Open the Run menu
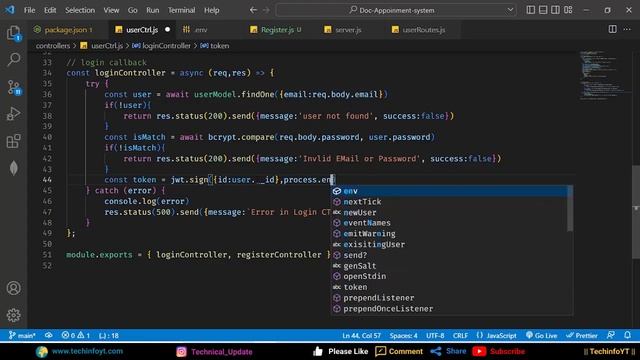Screen dimensions: 640x360 pyautogui.click(x=153, y=10)
